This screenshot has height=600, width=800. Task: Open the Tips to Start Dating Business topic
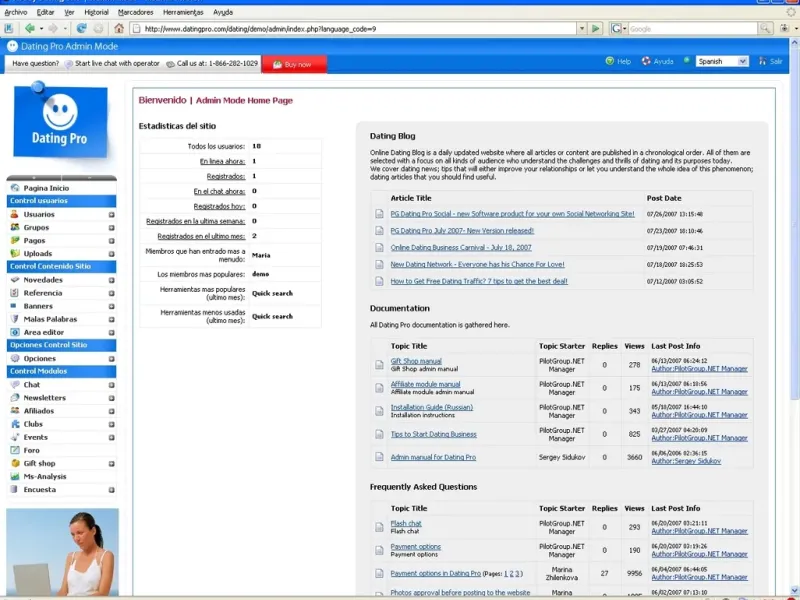(434, 434)
